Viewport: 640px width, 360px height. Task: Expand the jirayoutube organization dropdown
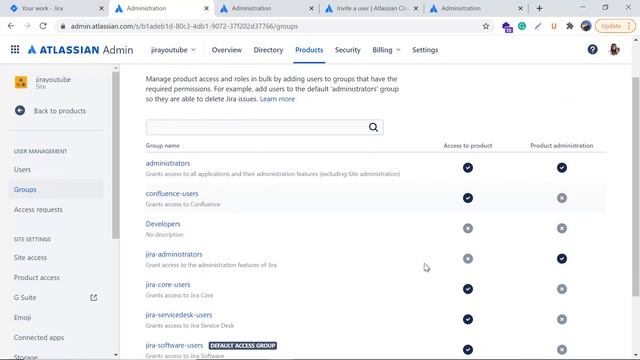[x=173, y=50]
